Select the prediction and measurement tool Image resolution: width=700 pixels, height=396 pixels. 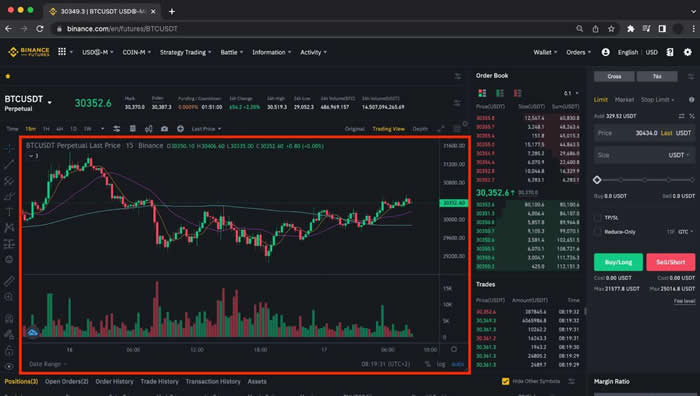point(9,244)
